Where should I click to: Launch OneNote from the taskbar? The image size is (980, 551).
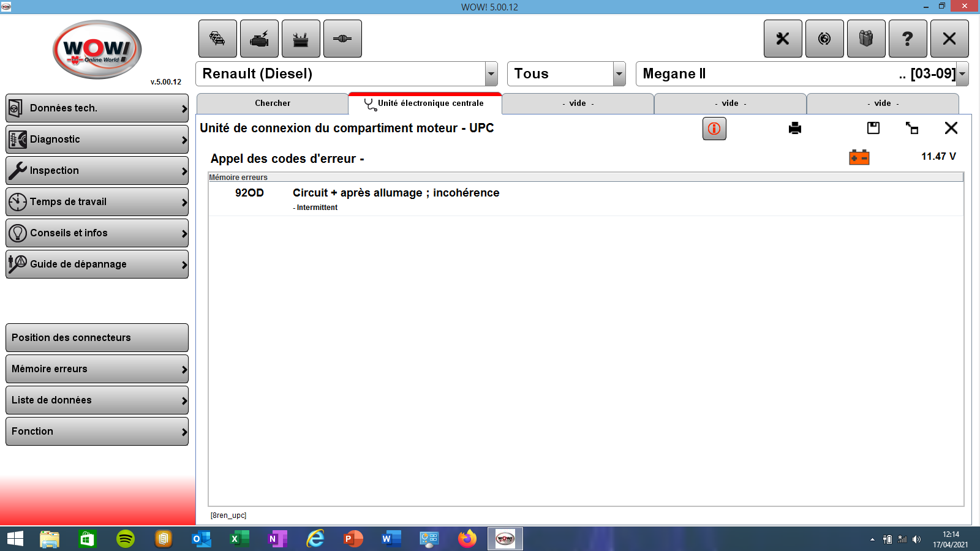click(277, 539)
